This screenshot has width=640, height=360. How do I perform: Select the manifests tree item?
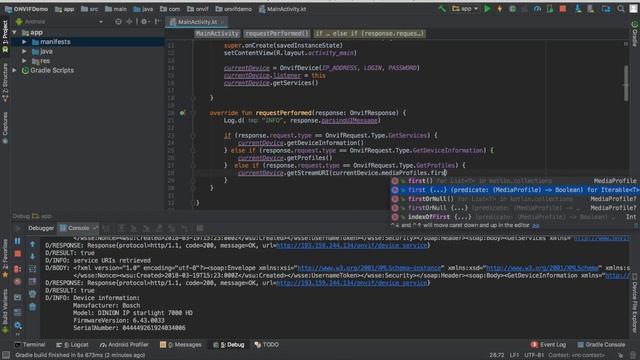88,42
